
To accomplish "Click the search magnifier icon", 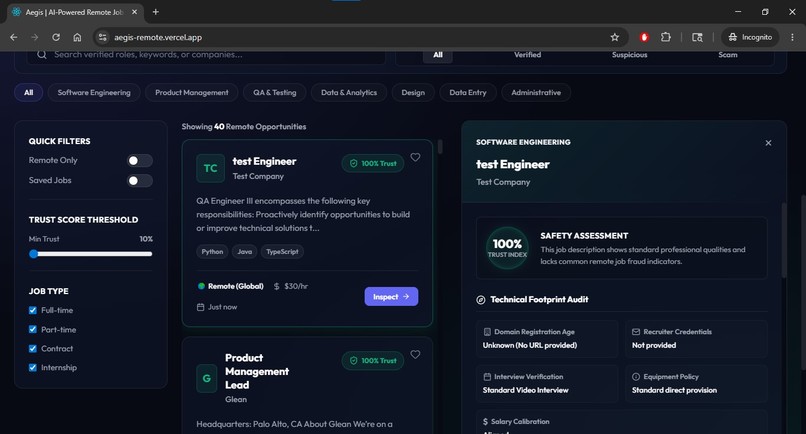I will (42, 55).
